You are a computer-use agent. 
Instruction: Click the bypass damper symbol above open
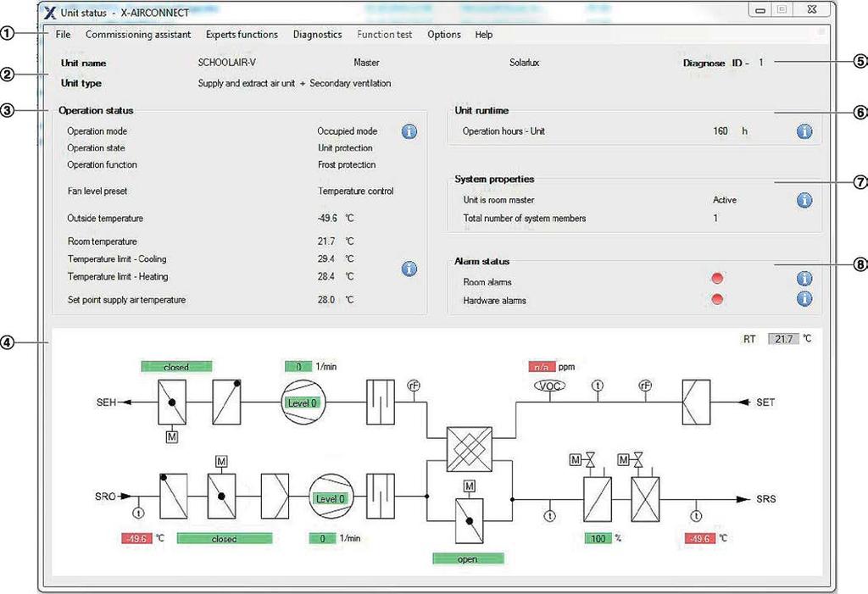coord(470,521)
